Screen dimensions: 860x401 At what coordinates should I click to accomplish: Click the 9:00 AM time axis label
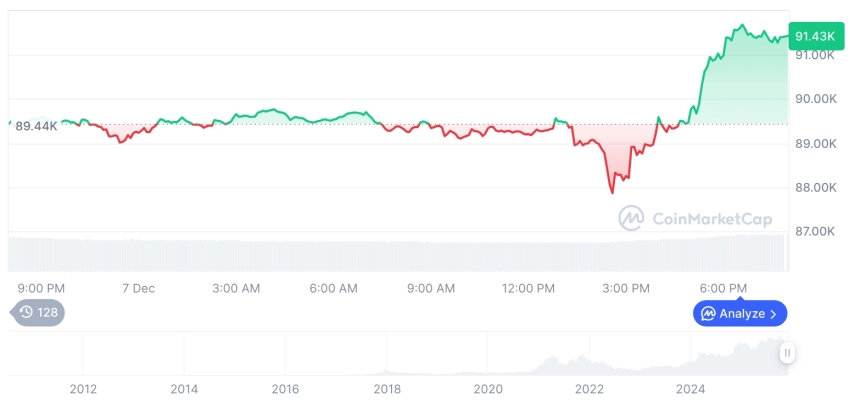click(431, 288)
